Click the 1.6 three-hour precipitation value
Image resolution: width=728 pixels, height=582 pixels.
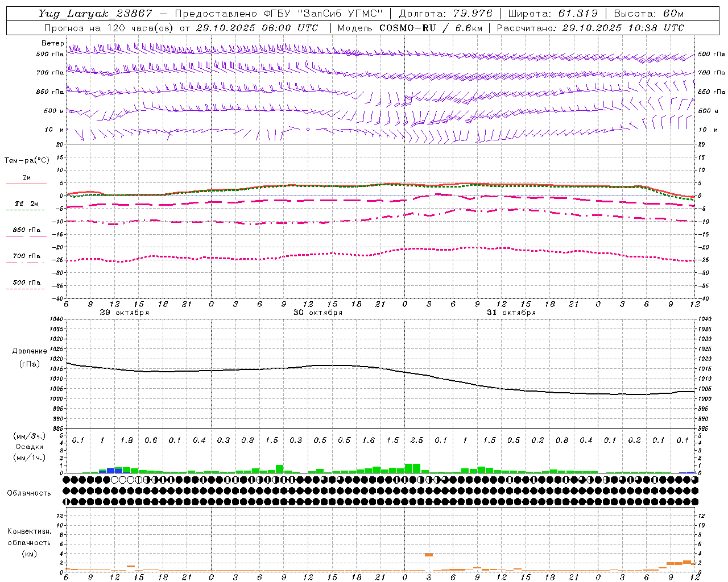click(x=369, y=440)
